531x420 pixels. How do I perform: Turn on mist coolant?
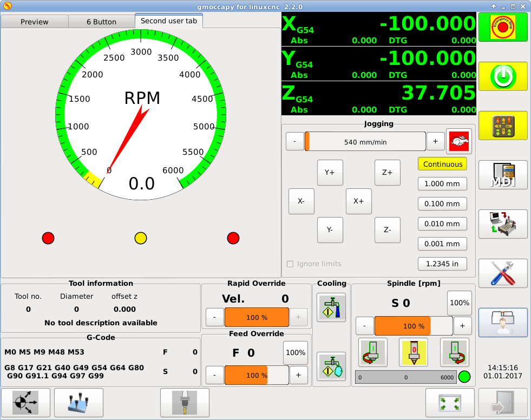point(331,366)
